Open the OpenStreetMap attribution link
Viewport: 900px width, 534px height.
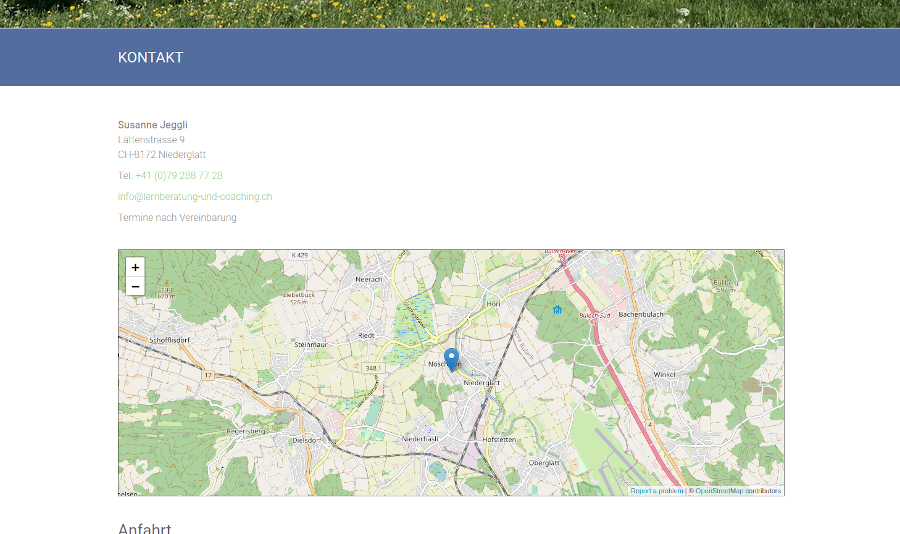(x=719, y=491)
